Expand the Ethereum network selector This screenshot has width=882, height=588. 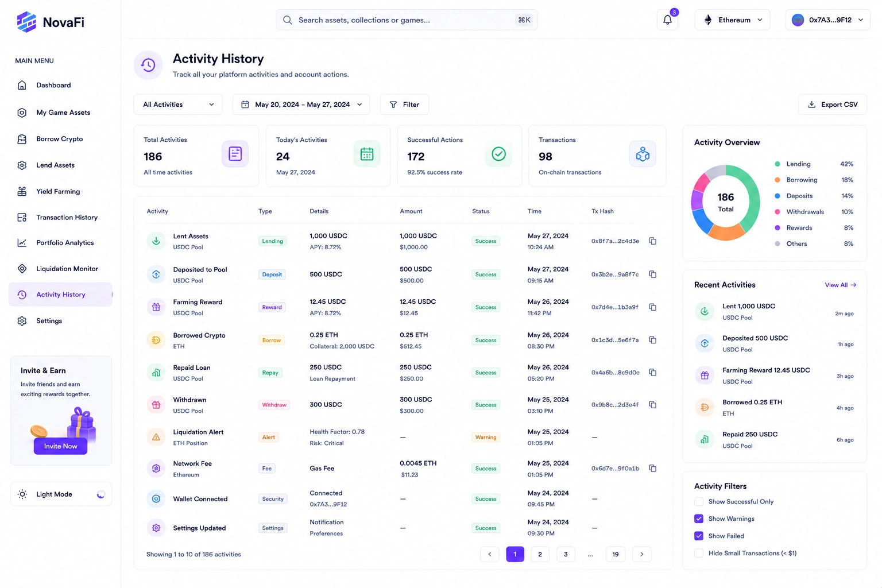click(x=732, y=20)
